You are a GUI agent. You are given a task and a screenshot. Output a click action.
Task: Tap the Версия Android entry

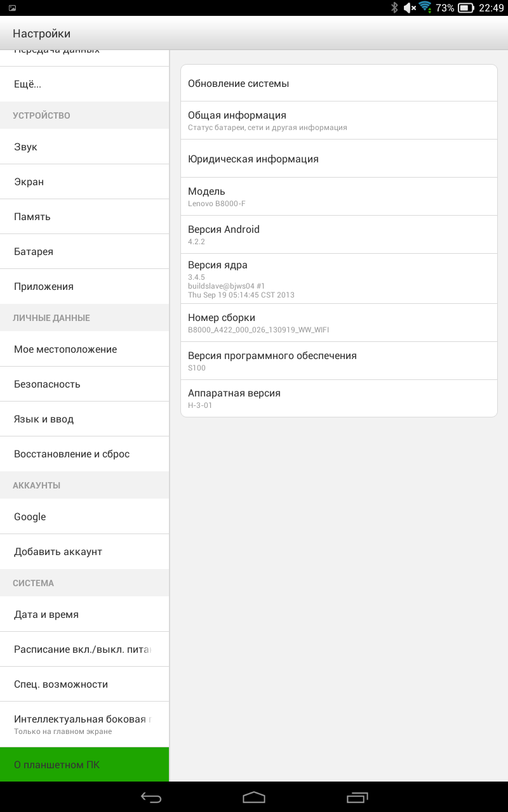(x=338, y=234)
